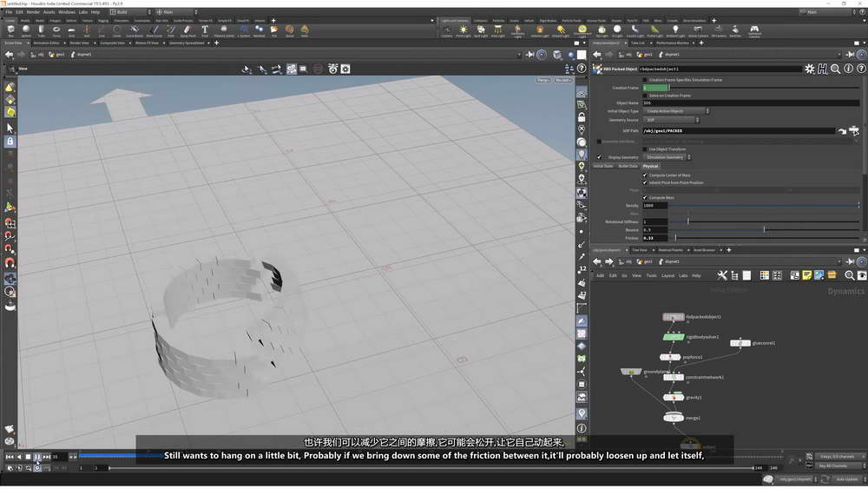Viewport: 868px width, 489px height.
Task: Click the gravity1 node in network
Action: [673, 397]
